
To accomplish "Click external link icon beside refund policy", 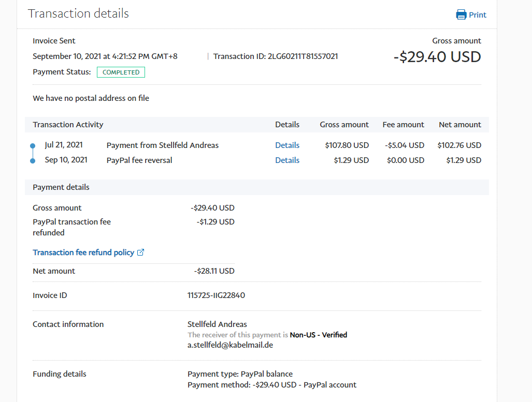I will tap(140, 252).
